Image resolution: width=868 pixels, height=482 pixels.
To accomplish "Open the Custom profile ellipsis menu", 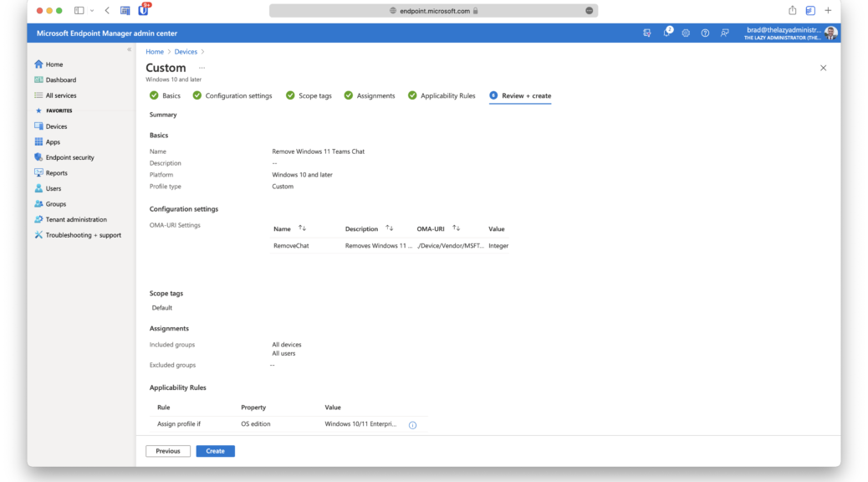I will point(202,68).
